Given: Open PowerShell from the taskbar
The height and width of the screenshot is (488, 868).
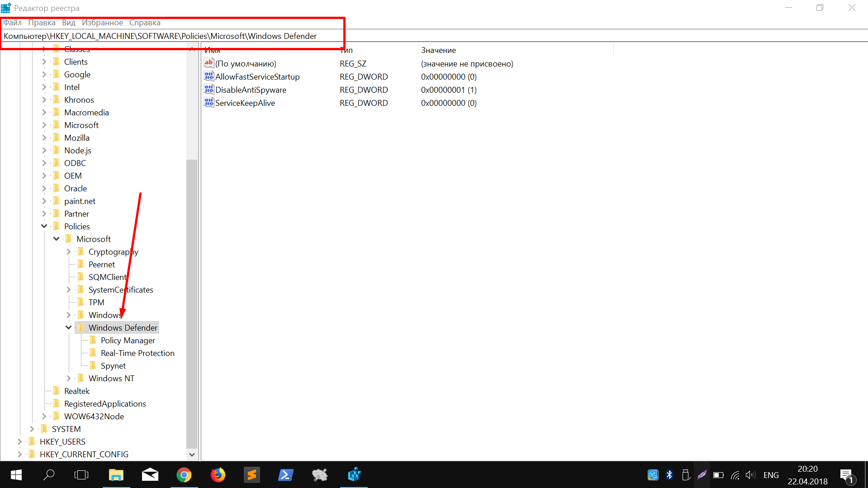Looking at the screenshot, I should [286, 475].
